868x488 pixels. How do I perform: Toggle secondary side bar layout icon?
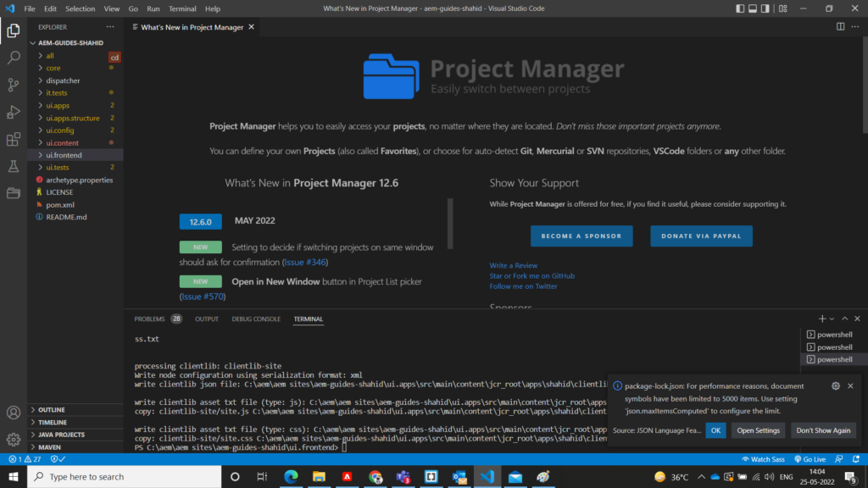point(765,8)
